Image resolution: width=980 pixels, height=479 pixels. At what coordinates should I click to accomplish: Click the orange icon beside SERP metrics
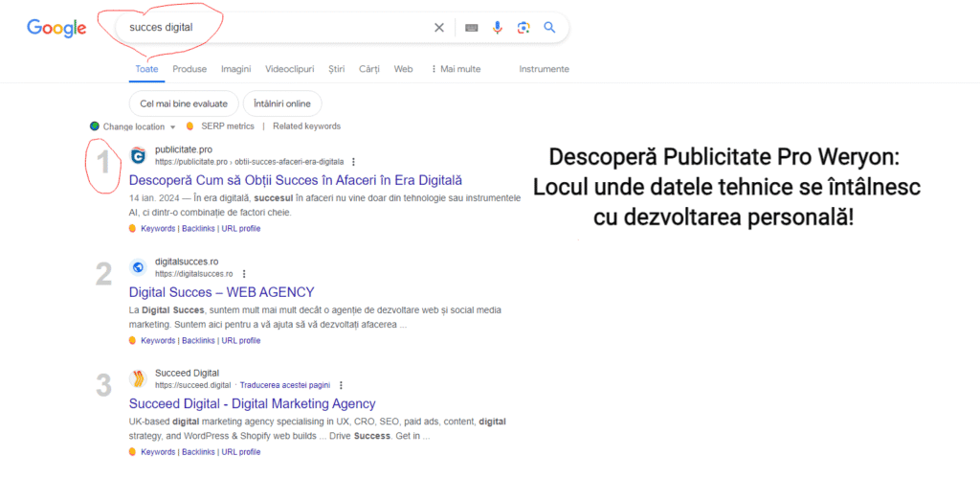(x=190, y=126)
